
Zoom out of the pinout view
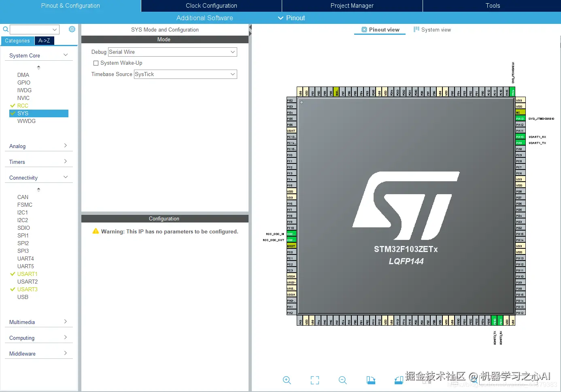343,380
